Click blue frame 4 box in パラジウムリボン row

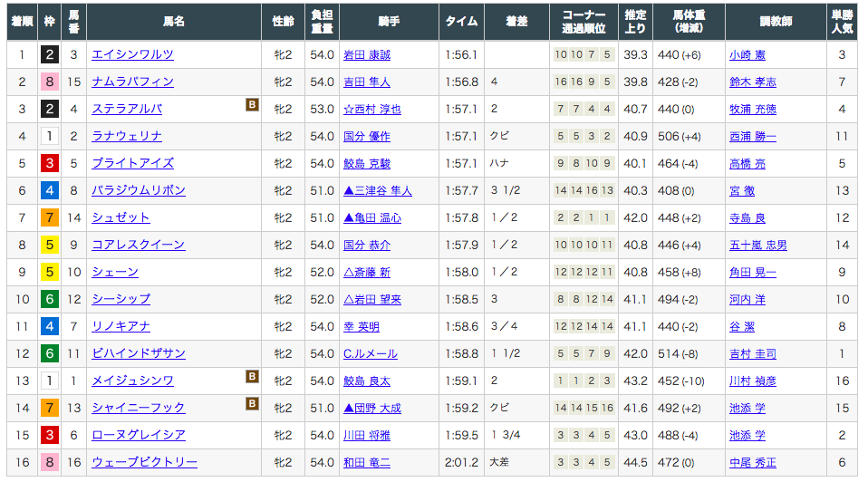click(x=49, y=190)
